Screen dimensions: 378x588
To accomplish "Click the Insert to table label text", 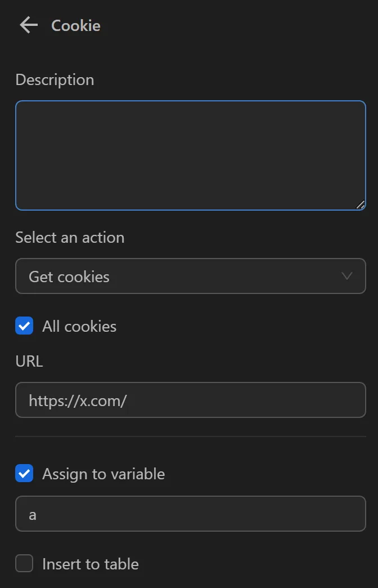I will click(91, 564).
